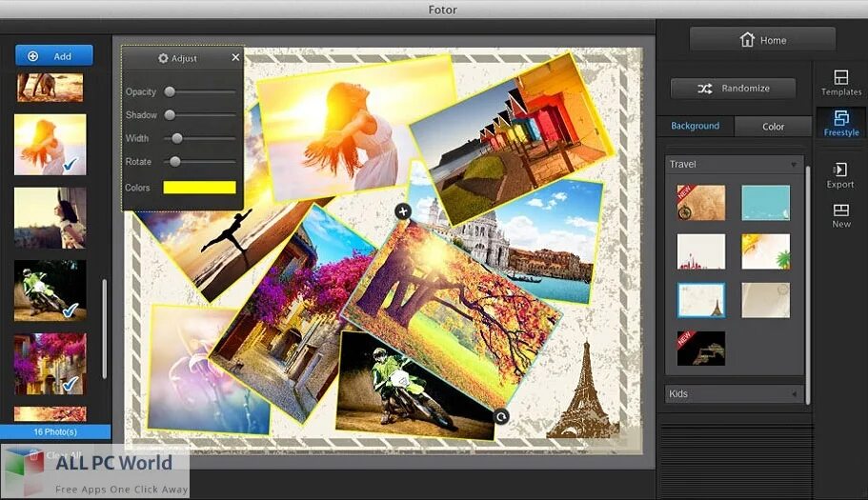Choose the old map compass background
Image resolution: width=868 pixels, height=500 pixels.
701,203
